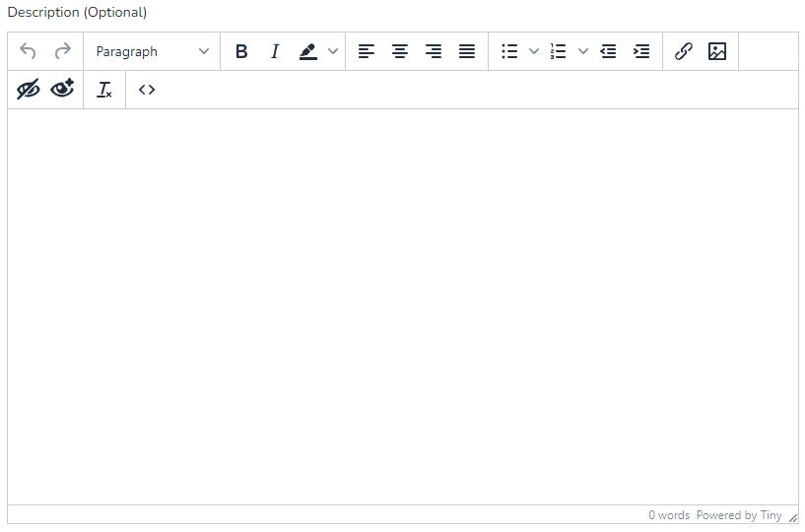Expand numbered list style options
This screenshot has width=805, height=532.
pos(583,51)
